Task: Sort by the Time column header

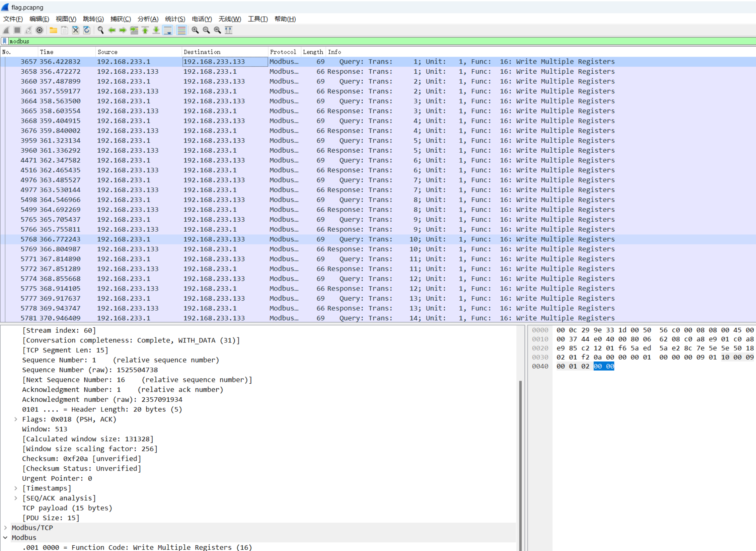Action: point(47,52)
